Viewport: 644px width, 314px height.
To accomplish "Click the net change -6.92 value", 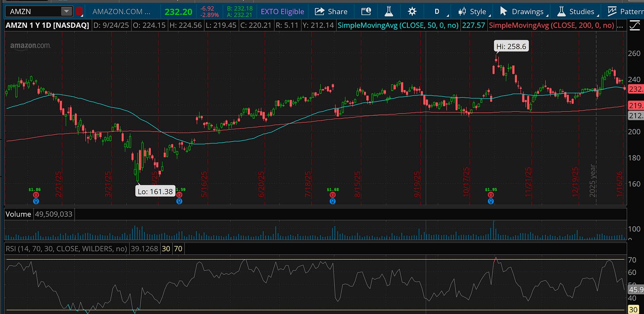I will point(208,8).
